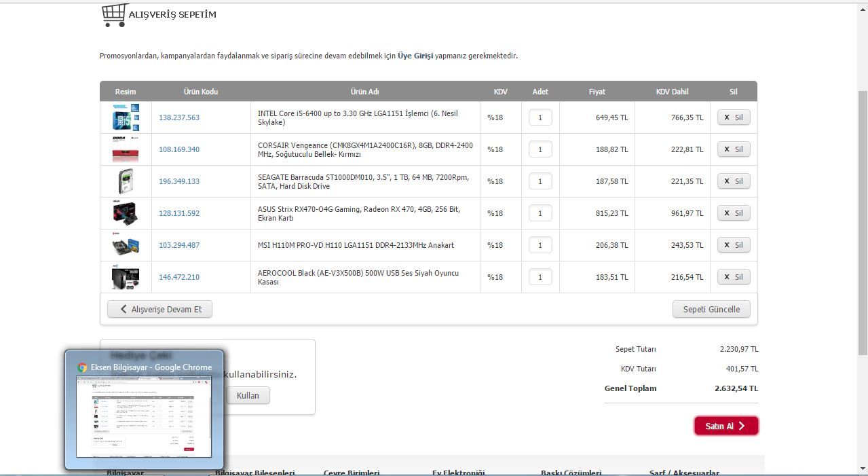The width and height of the screenshot is (868, 476).
Task: Open product code 108.169.340 link
Action: coord(179,149)
